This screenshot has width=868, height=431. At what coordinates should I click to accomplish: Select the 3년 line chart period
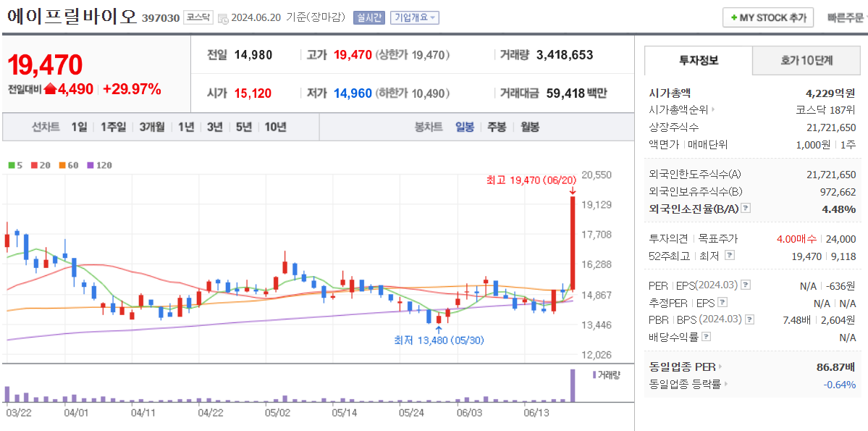click(x=215, y=127)
